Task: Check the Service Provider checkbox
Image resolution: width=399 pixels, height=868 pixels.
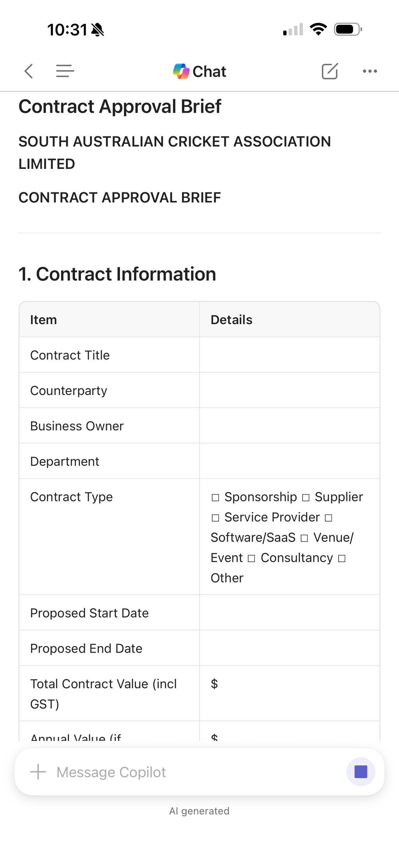Action: 215,518
